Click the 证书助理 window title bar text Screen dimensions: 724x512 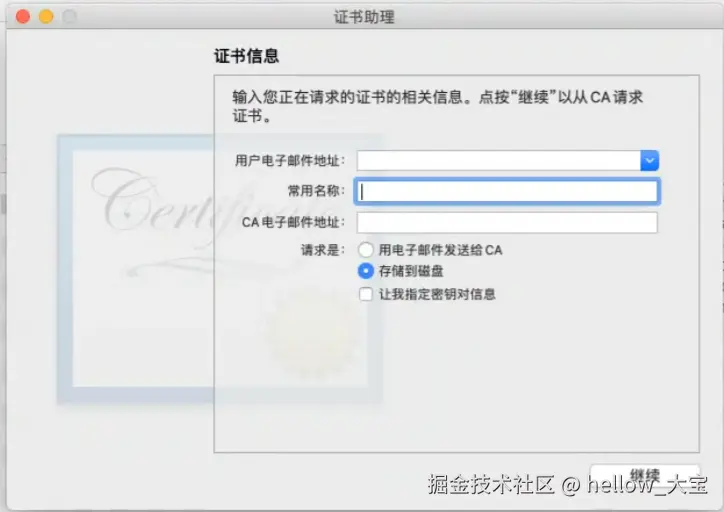click(364, 17)
